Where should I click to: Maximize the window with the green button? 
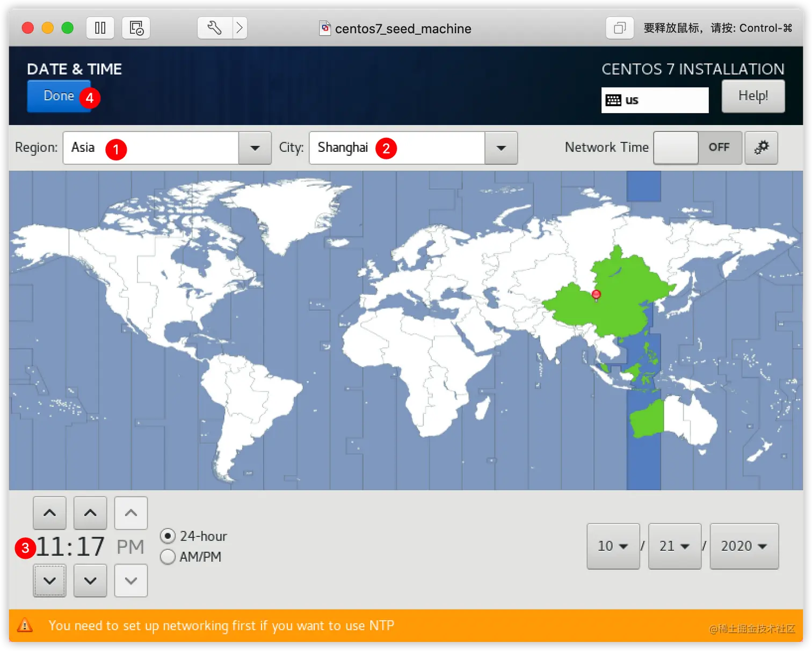[68, 28]
